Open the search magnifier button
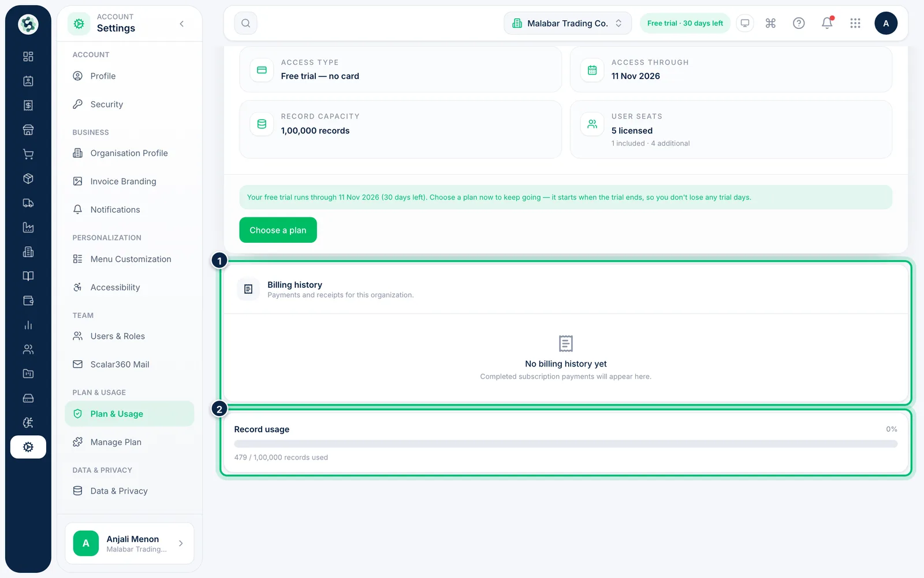The width and height of the screenshot is (924, 578). tap(245, 23)
